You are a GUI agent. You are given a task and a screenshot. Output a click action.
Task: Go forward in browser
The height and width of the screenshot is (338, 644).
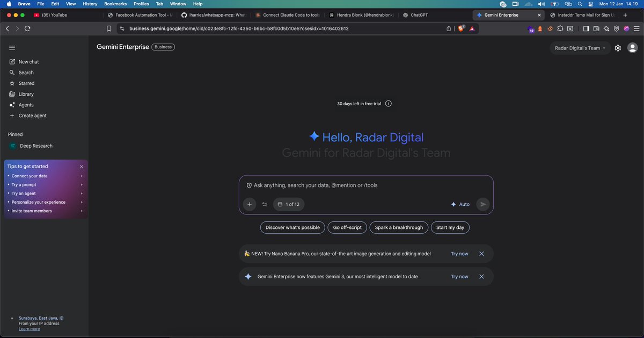(x=17, y=28)
